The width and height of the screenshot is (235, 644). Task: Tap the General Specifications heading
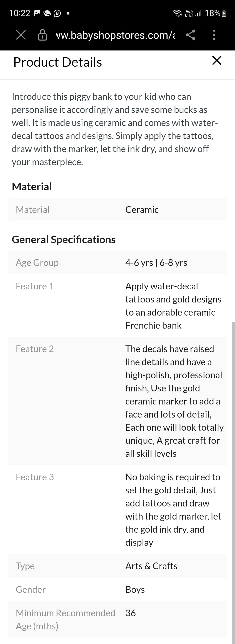click(64, 240)
